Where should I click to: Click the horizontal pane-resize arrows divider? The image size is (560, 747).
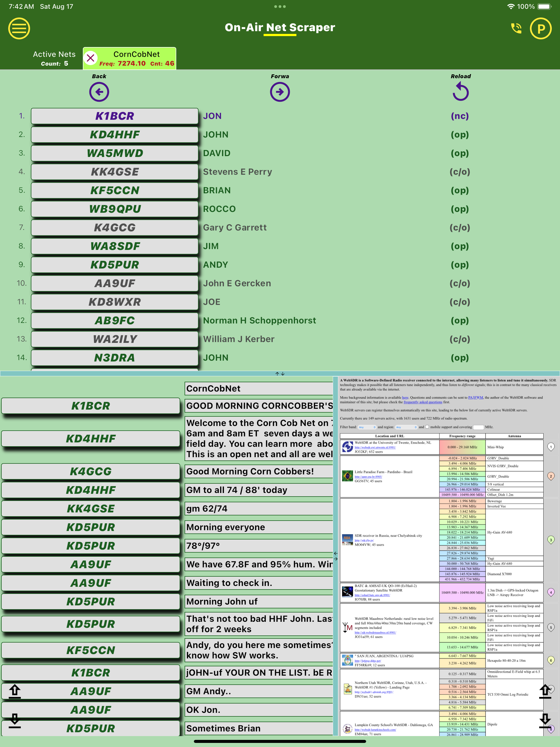point(336,556)
